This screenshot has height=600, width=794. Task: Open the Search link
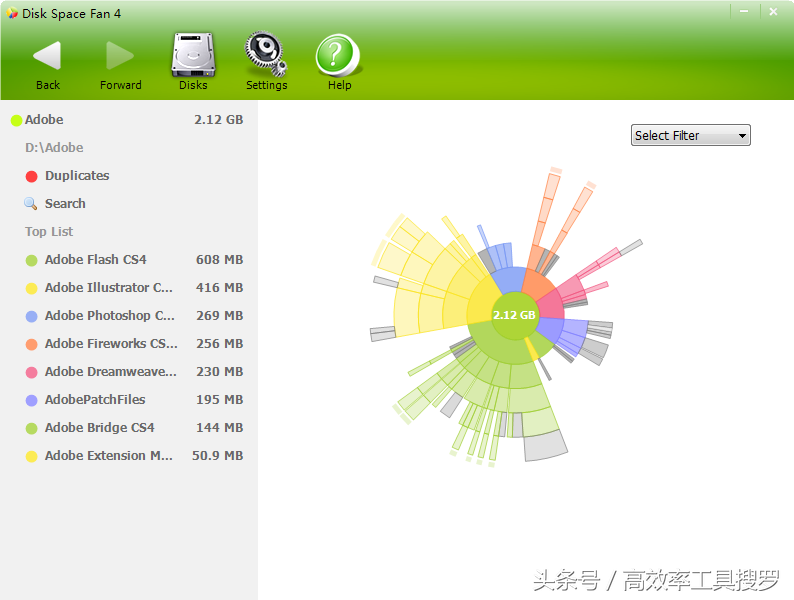pos(65,203)
